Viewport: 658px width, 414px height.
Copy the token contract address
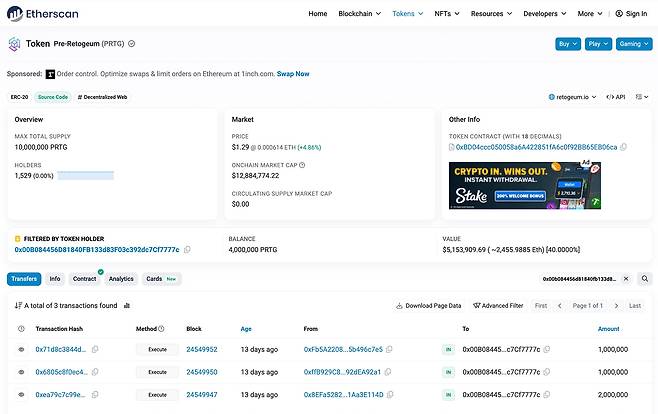(624, 147)
